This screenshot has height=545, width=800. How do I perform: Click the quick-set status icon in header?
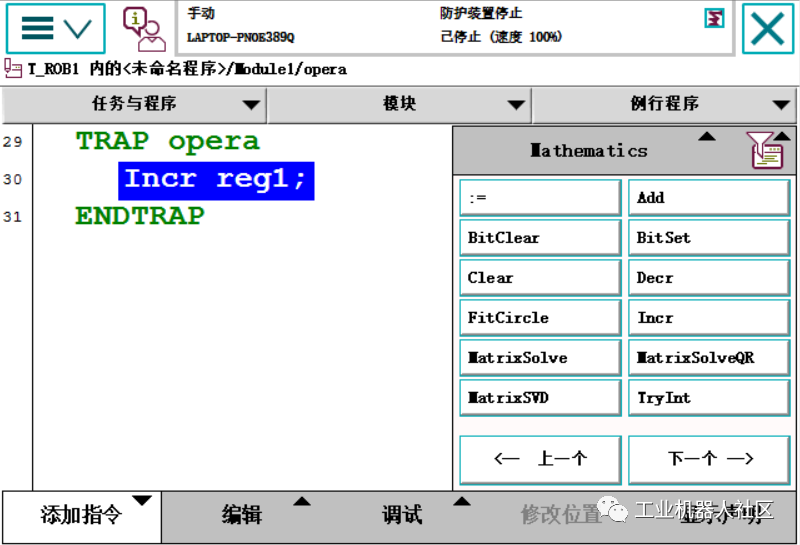(x=714, y=18)
